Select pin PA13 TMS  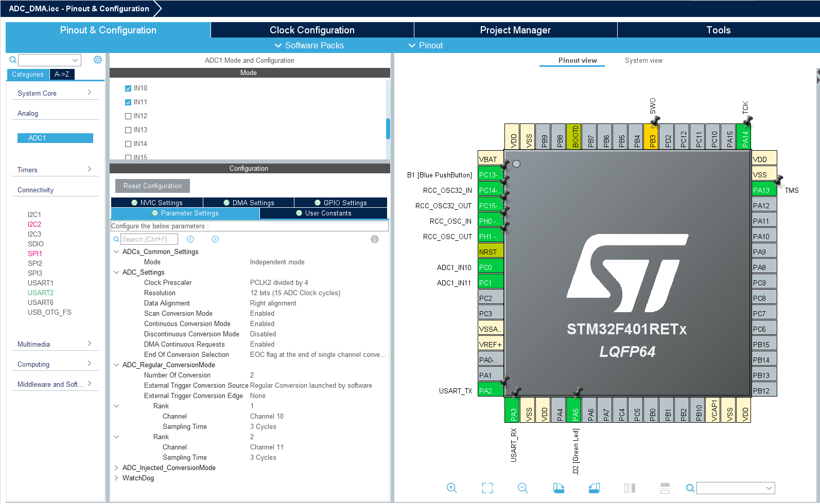(x=764, y=190)
